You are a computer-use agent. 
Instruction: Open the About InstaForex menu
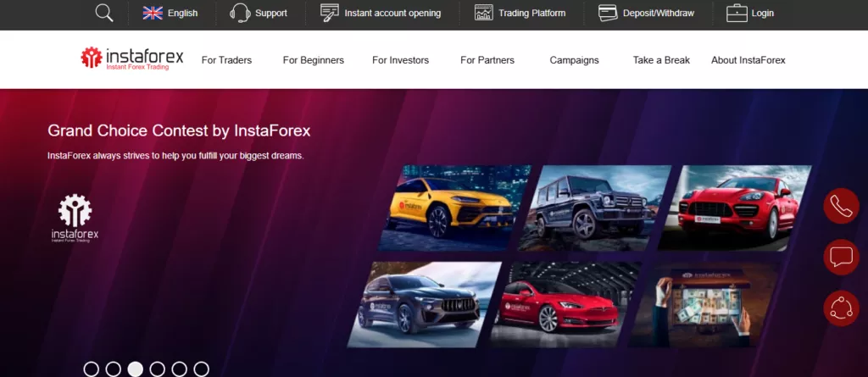click(748, 60)
